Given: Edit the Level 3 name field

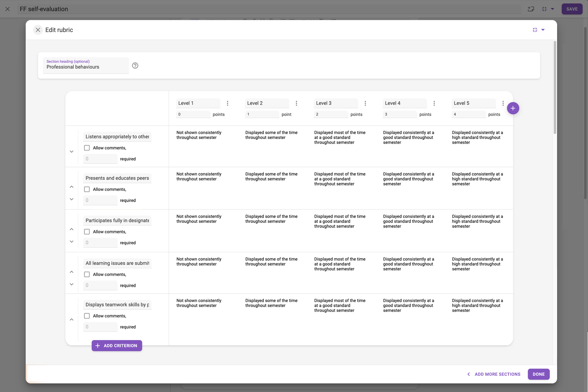Looking at the screenshot, I should pos(336,103).
